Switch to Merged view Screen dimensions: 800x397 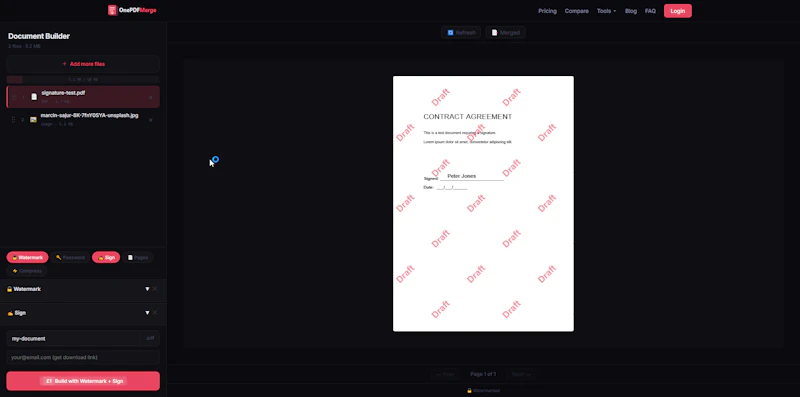(505, 33)
